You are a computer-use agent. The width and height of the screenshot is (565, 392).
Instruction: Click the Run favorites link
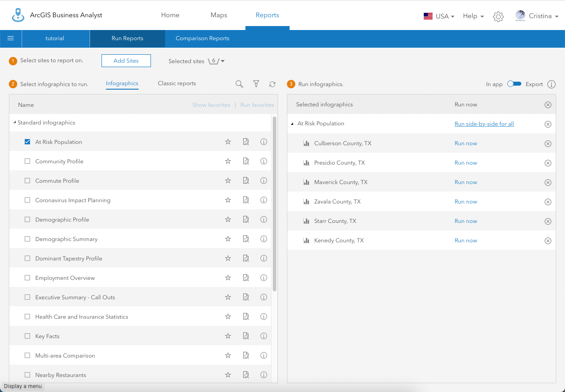click(x=257, y=105)
